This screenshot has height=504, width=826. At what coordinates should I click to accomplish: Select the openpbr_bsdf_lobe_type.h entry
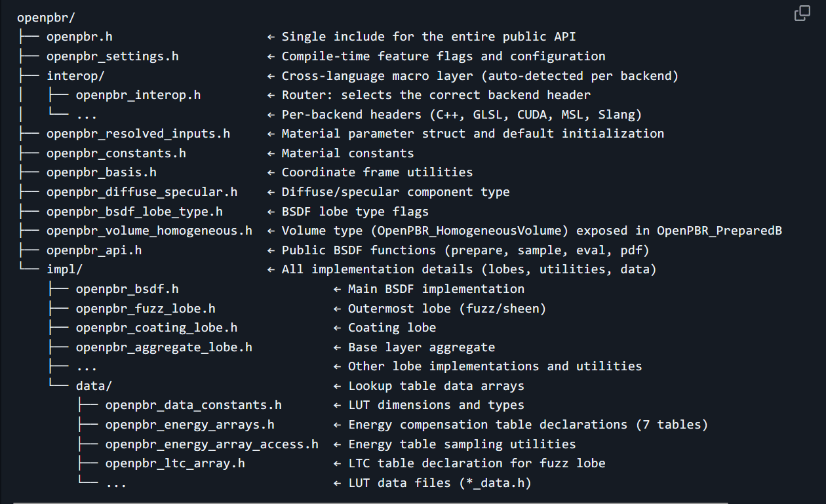coord(134,212)
